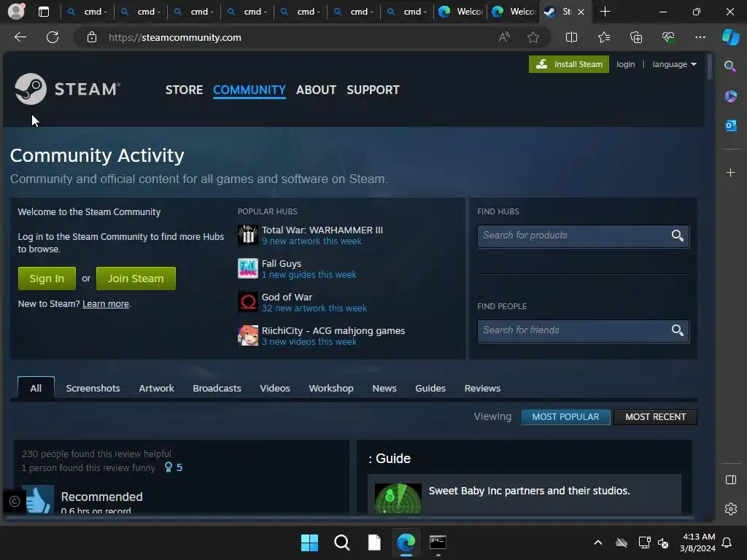This screenshot has width=747, height=560.
Task: Open the Learn more link
Action: click(106, 304)
